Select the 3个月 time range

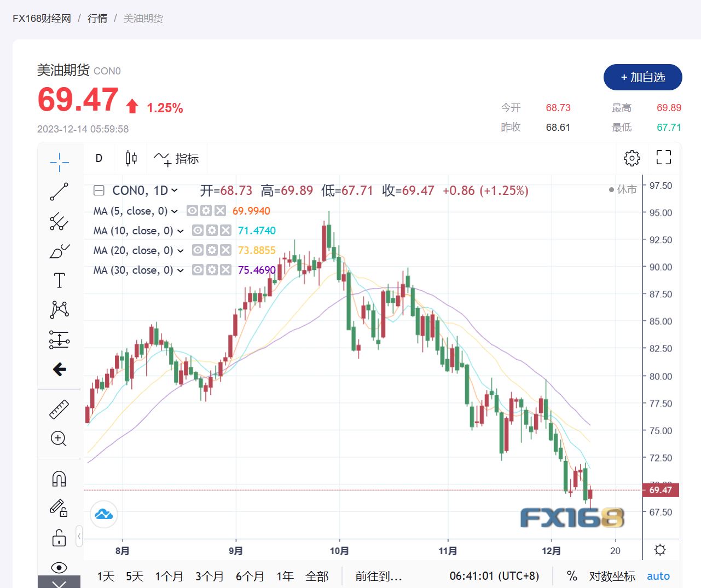click(210, 576)
